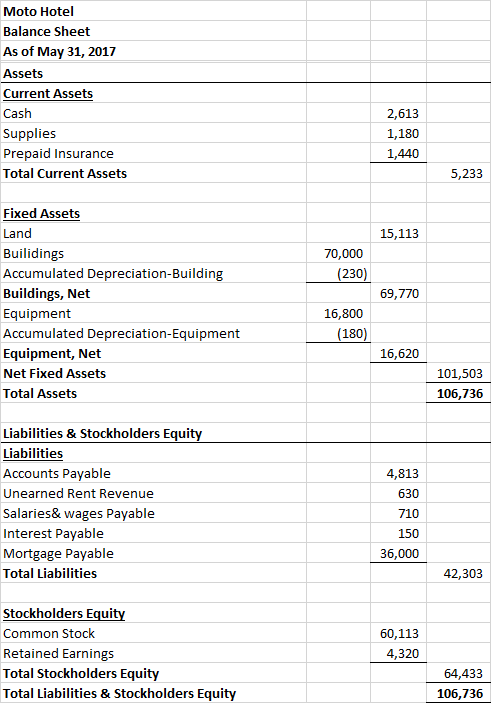This screenshot has height=703, width=491.
Task: Select the 'Equipment' label cell
Action: pyautogui.click(x=37, y=314)
